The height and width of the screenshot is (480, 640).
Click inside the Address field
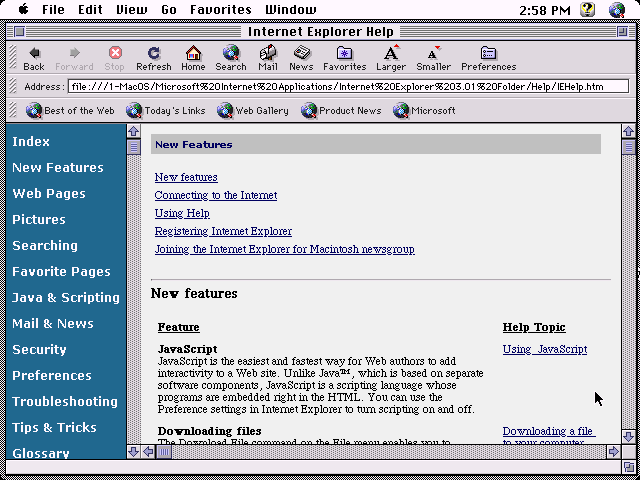pyautogui.click(x=348, y=87)
